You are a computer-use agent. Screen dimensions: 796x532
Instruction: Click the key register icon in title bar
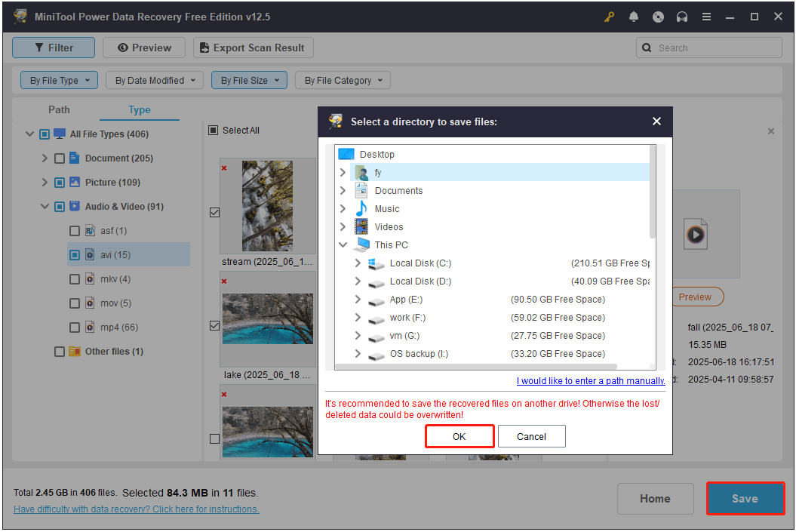(x=610, y=17)
